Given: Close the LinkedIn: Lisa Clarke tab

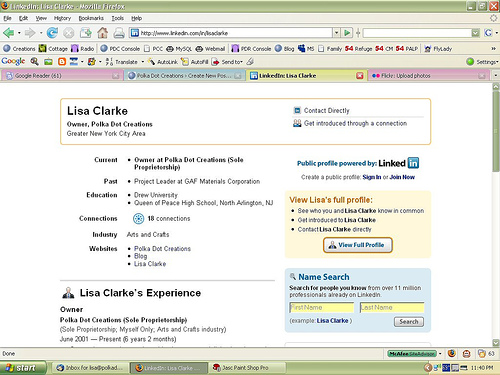Looking at the screenshot, I should click(360, 76).
